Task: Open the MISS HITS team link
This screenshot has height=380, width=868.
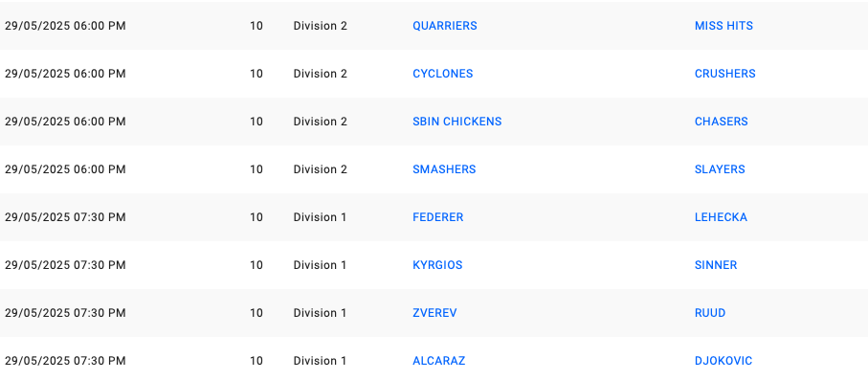Action: click(723, 26)
